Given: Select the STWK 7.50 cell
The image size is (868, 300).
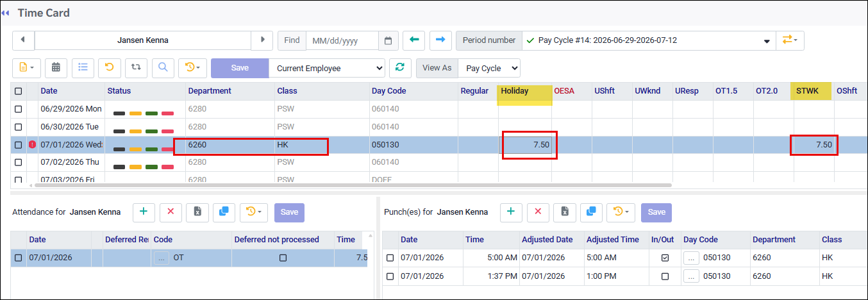Looking at the screenshot, I should 814,145.
